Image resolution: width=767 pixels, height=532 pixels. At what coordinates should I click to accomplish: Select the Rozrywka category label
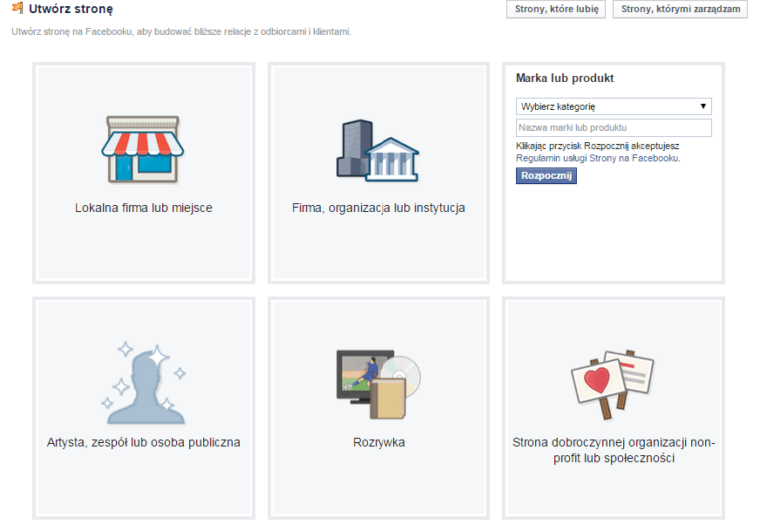click(379, 442)
